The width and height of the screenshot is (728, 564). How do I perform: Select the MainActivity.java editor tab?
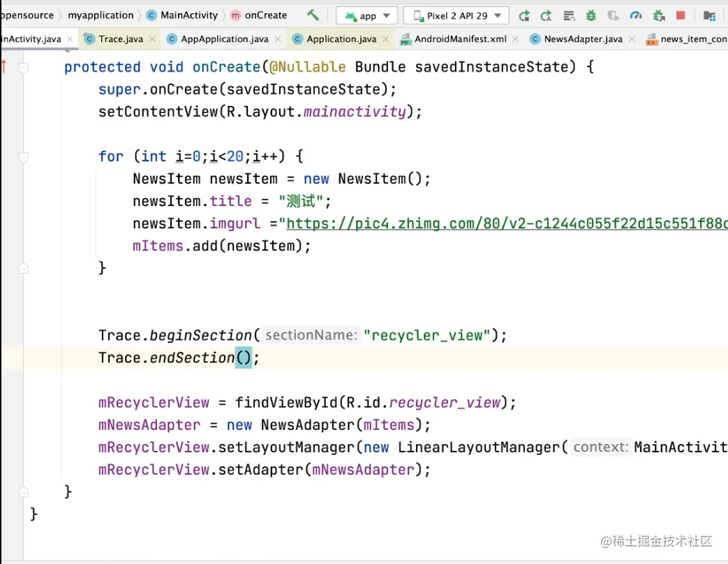[x=31, y=39]
